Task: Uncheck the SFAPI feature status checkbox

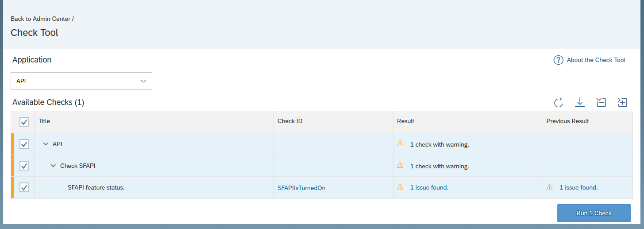Action: click(x=24, y=187)
